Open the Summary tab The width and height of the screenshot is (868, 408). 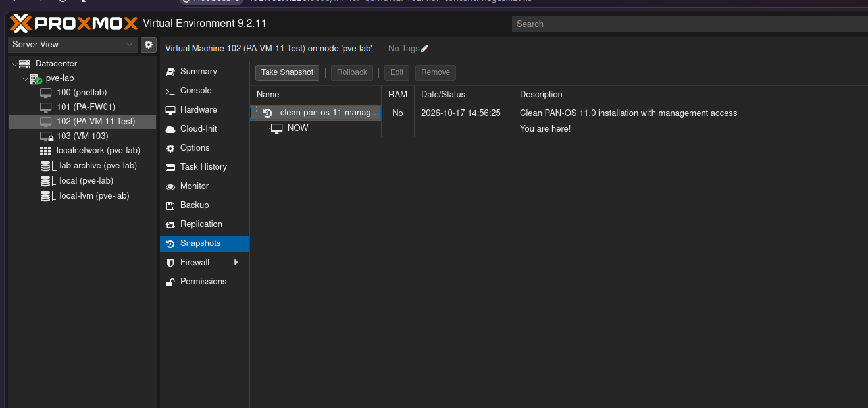coord(204,72)
